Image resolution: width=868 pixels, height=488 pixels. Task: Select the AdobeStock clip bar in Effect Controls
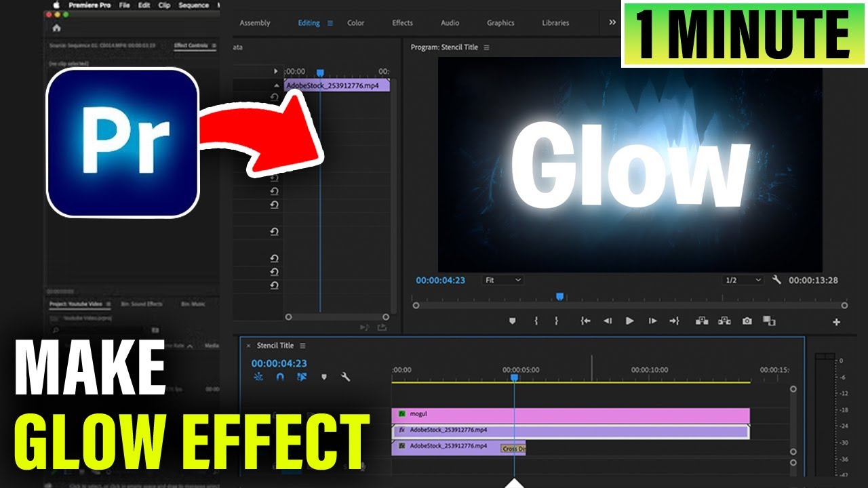337,85
